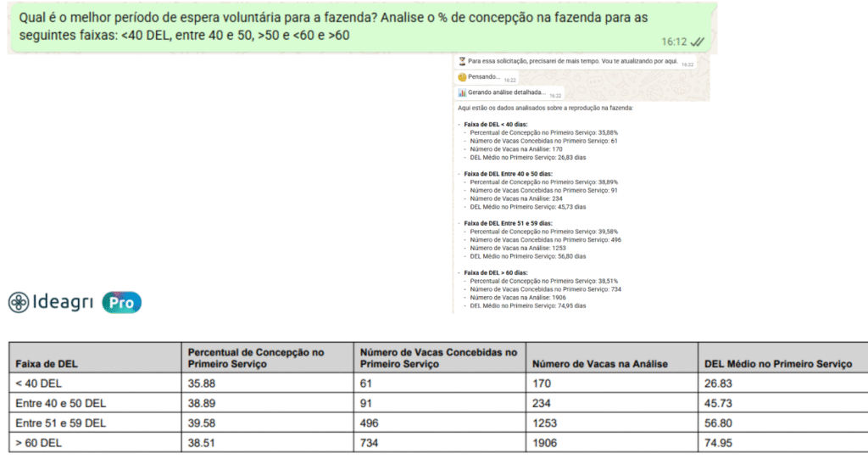Click the hourglass emoji in first reply

(x=462, y=61)
